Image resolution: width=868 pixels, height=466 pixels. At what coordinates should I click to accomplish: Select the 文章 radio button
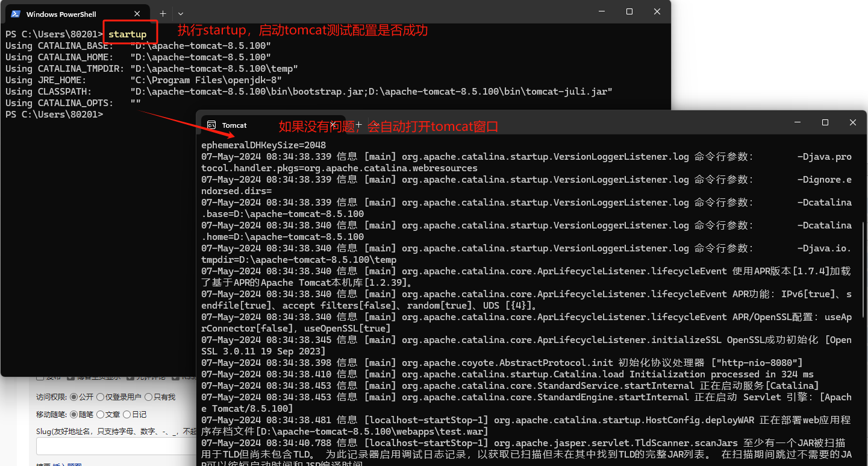(x=100, y=414)
